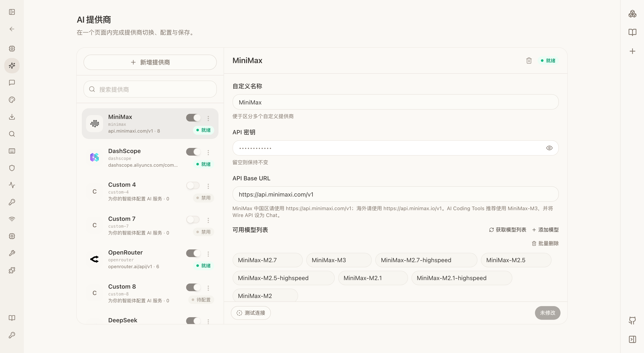This screenshot has height=353, width=644.
Task: Click the plus icon in right rail
Action: point(632,51)
